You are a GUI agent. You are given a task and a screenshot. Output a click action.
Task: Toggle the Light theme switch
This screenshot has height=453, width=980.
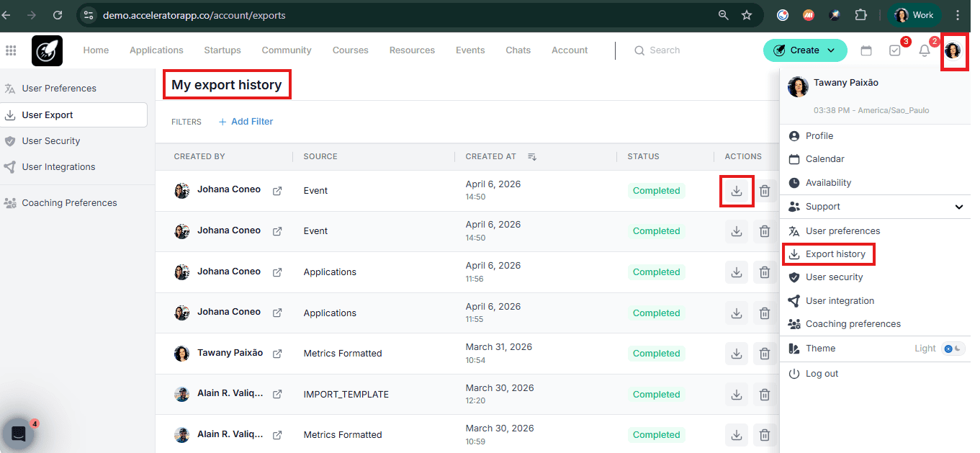[953, 349]
